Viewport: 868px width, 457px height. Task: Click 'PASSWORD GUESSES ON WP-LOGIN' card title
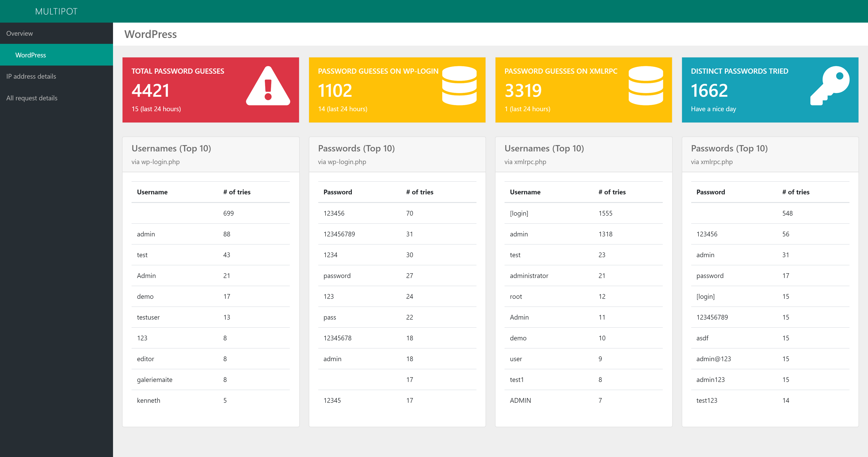(378, 71)
